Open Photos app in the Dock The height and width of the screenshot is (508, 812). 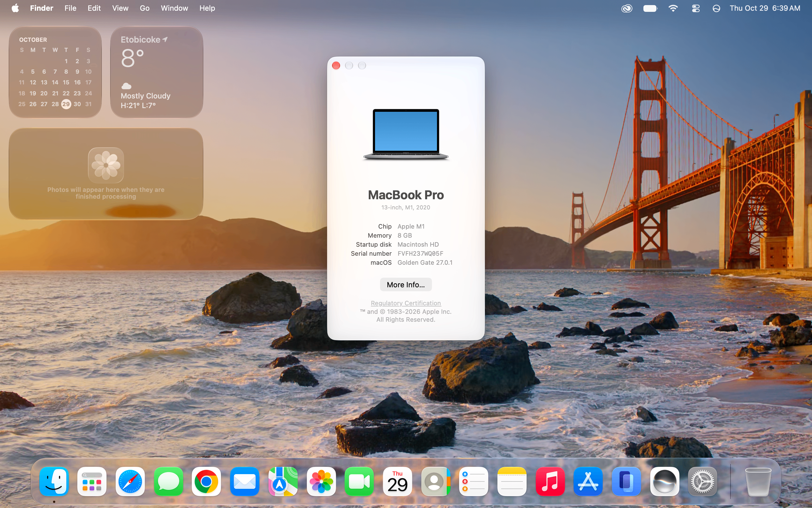coord(321,481)
